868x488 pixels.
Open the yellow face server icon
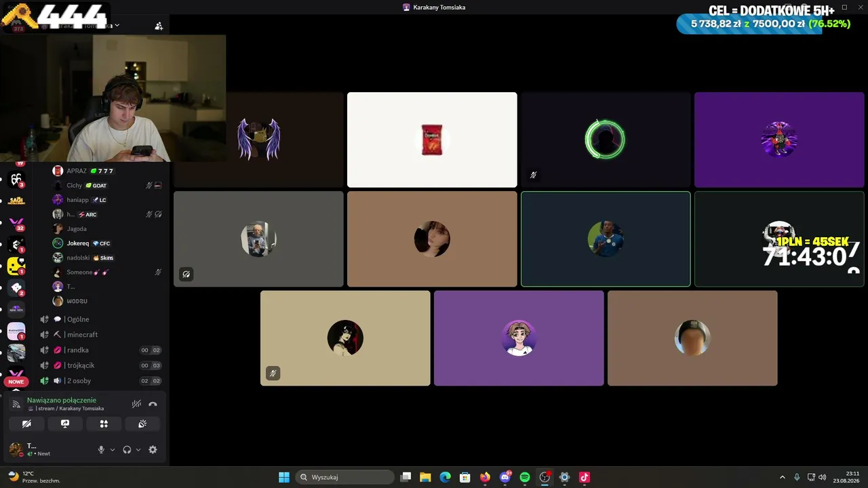tap(16, 266)
